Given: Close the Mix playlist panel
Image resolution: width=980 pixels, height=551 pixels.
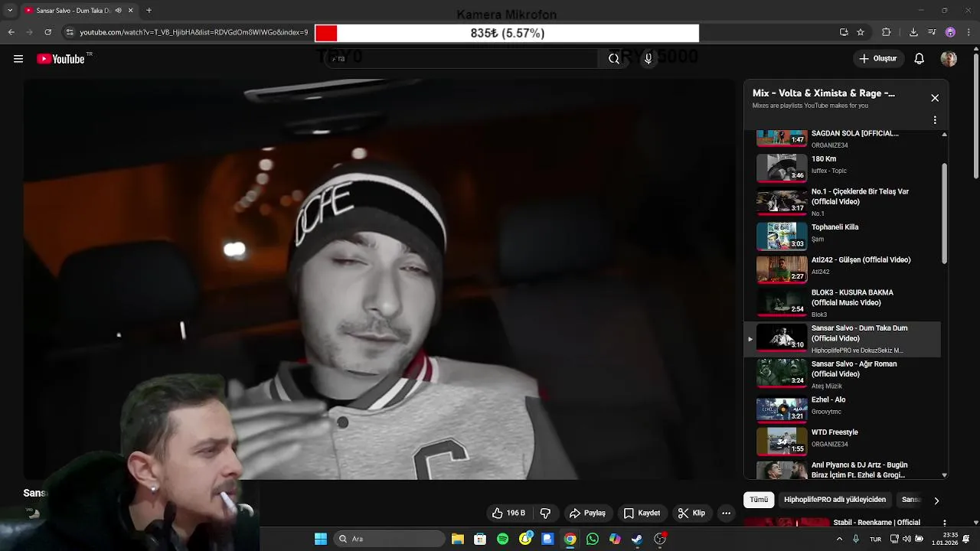Looking at the screenshot, I should 935,98.
